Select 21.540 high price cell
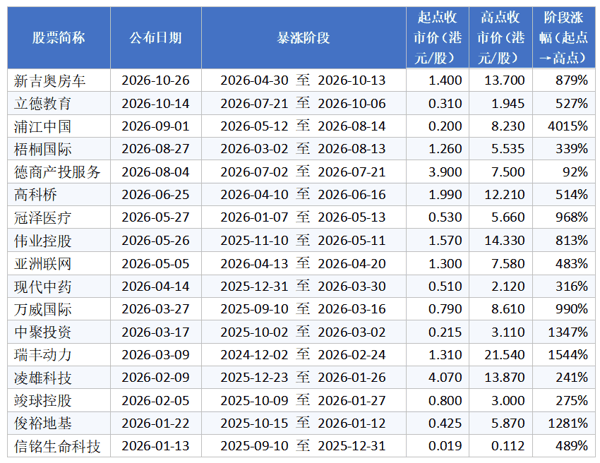Screen dimensions: 600x463 point(504,355)
